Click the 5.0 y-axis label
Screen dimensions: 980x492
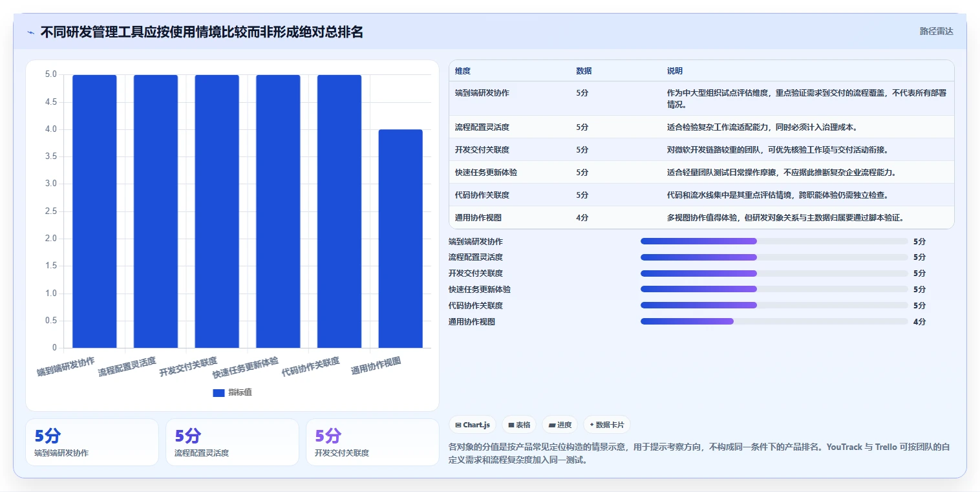(x=51, y=74)
